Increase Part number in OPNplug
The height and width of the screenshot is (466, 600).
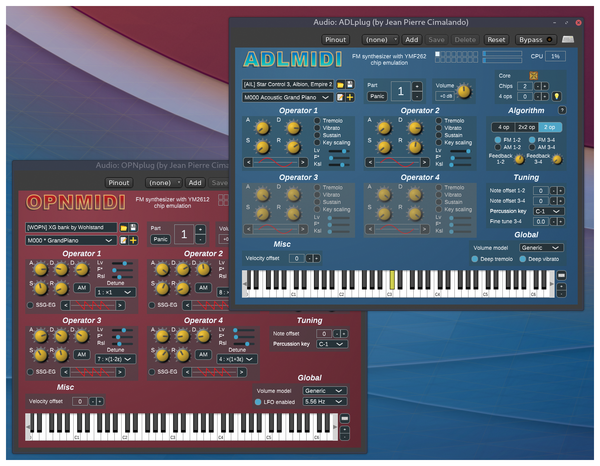click(200, 230)
